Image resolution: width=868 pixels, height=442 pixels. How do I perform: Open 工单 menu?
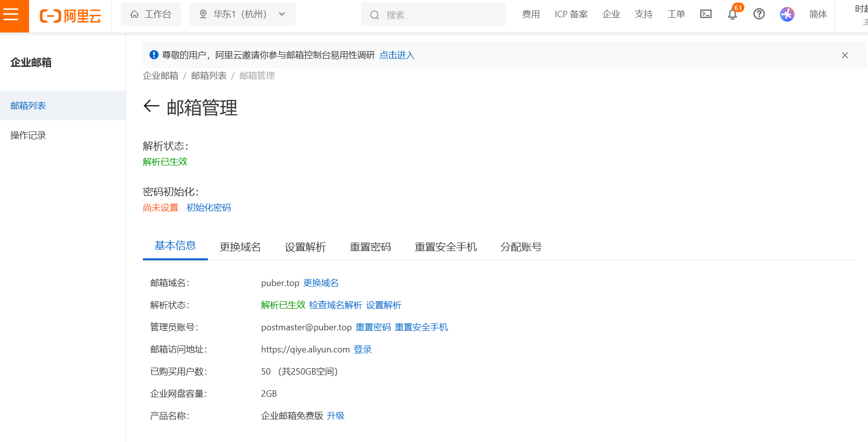pos(676,14)
